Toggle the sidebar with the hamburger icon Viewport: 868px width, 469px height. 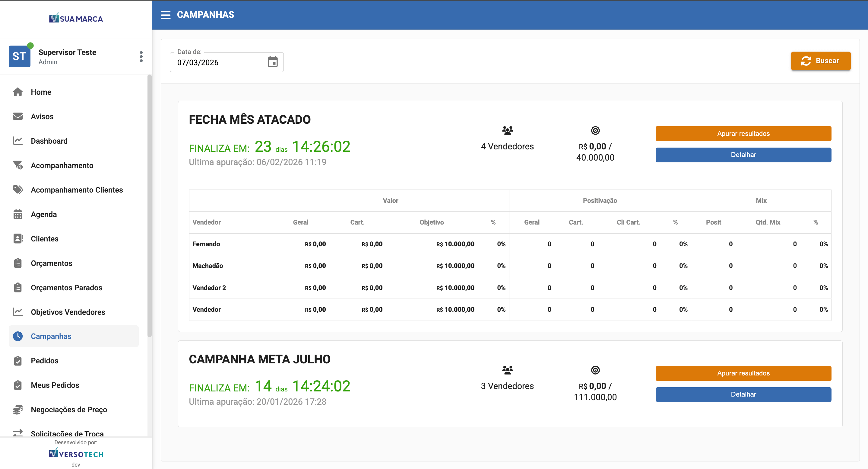click(x=166, y=15)
